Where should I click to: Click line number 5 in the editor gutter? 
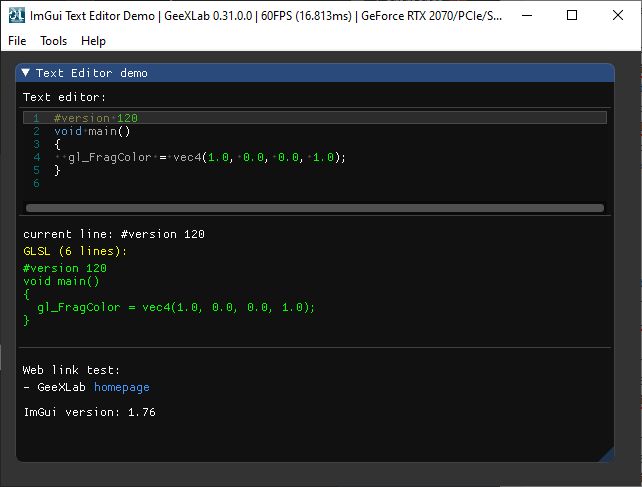[x=36, y=170]
